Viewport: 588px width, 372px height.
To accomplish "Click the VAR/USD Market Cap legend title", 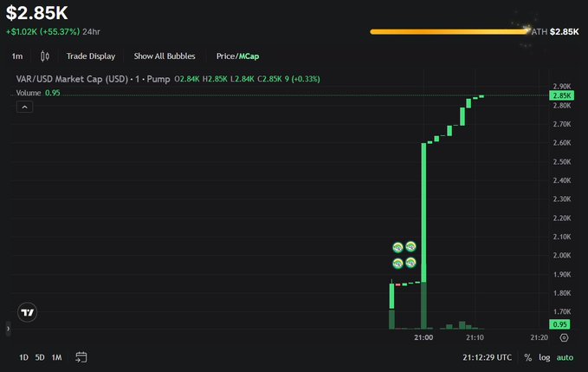I will pyautogui.click(x=93, y=79).
